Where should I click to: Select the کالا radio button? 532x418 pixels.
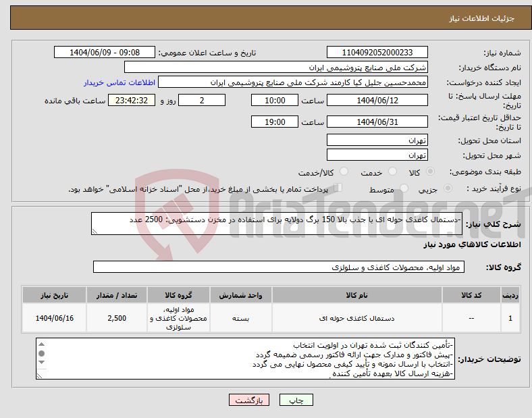pos(430,172)
